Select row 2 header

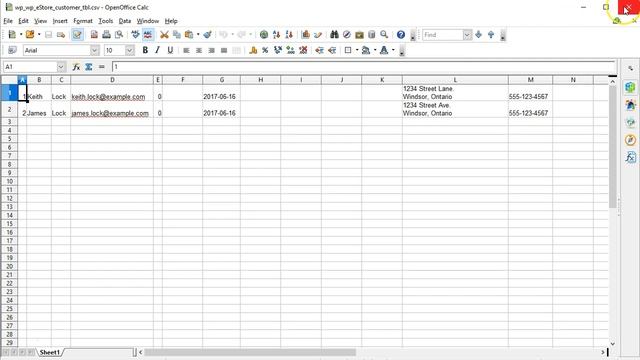pos(9,109)
